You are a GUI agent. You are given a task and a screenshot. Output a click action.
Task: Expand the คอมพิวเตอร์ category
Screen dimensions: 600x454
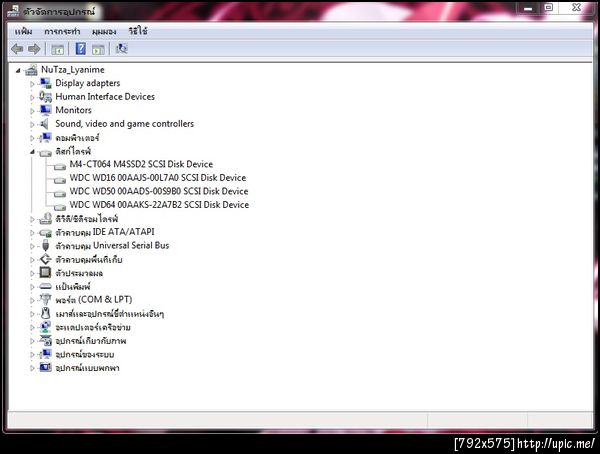click(32, 138)
